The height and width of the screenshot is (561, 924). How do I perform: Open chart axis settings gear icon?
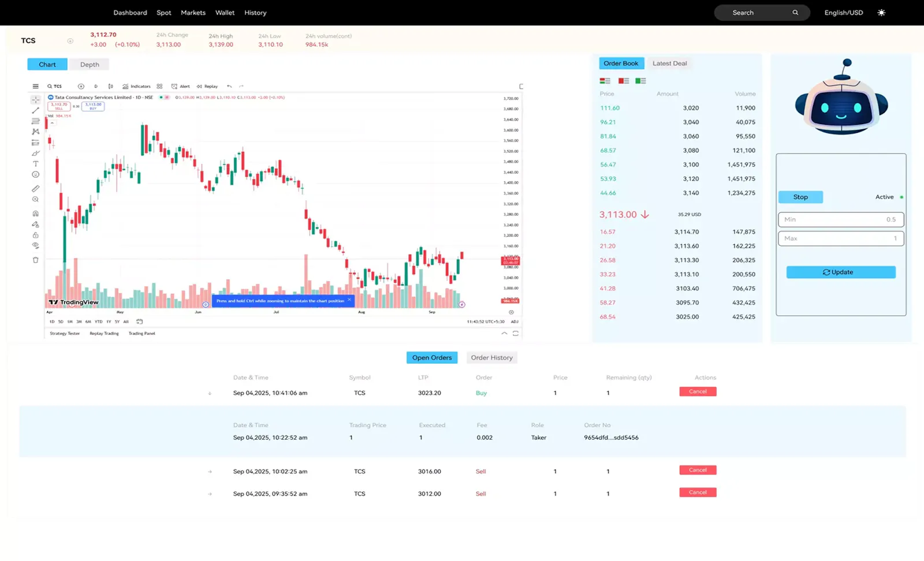point(511,312)
